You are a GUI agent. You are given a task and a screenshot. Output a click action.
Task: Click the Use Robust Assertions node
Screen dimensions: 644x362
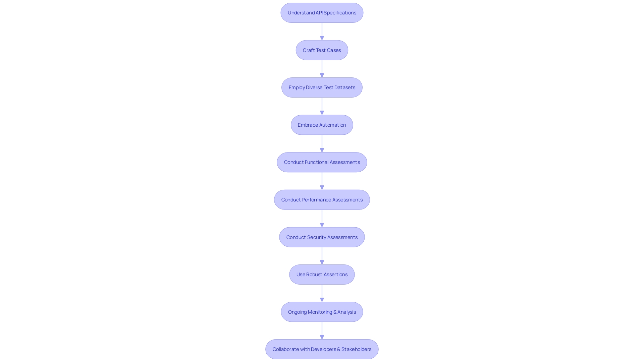point(322,274)
